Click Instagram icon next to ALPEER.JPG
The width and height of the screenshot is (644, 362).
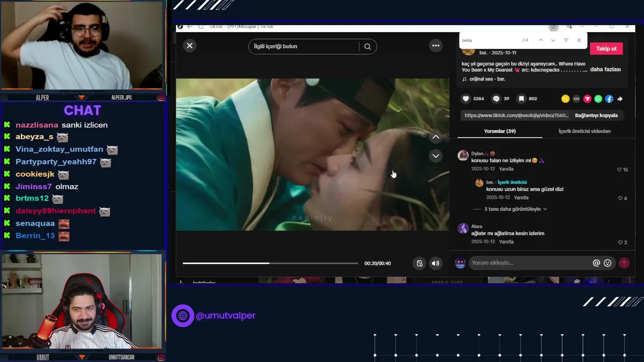click(x=161, y=98)
